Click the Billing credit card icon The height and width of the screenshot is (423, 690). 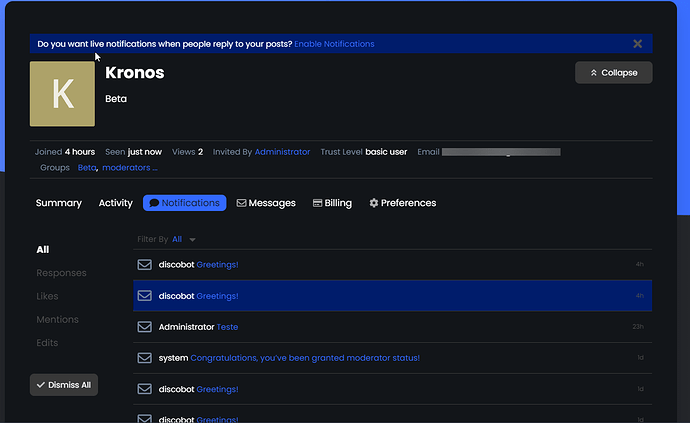(x=317, y=203)
